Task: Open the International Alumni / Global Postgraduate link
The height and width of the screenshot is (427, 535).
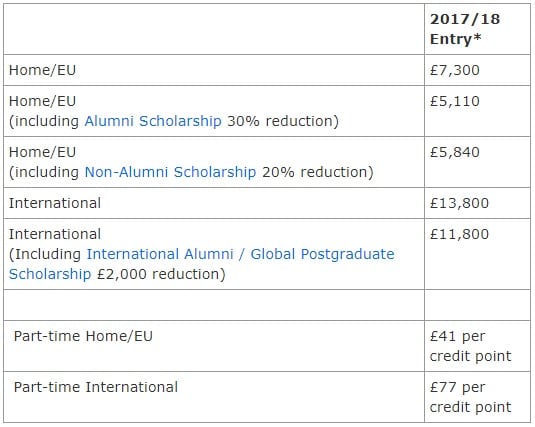Action: (241, 254)
